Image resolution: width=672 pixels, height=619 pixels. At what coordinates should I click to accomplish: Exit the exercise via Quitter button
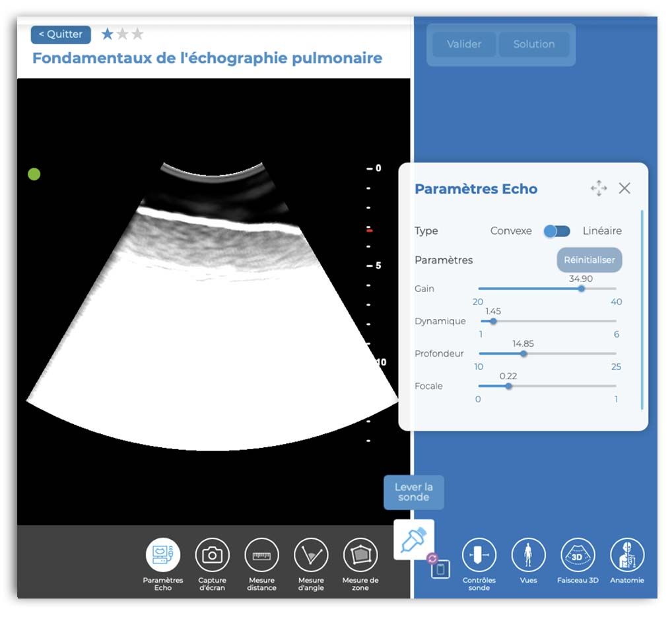(x=61, y=34)
